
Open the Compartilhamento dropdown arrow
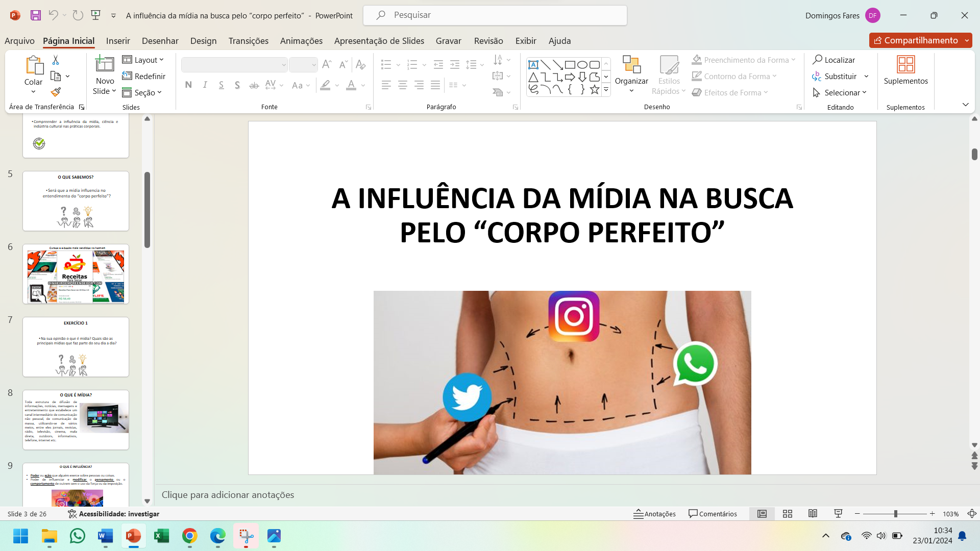coord(967,40)
